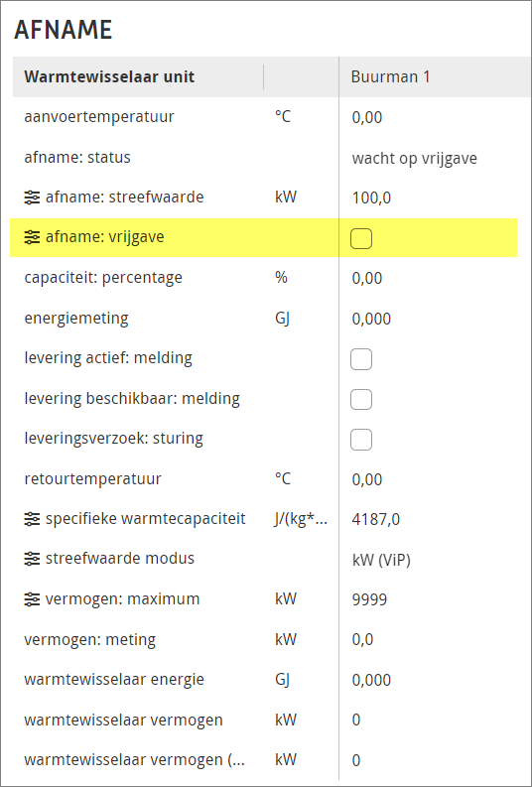
Task: Tick the levering actief: melding checkbox
Action: coord(361,359)
